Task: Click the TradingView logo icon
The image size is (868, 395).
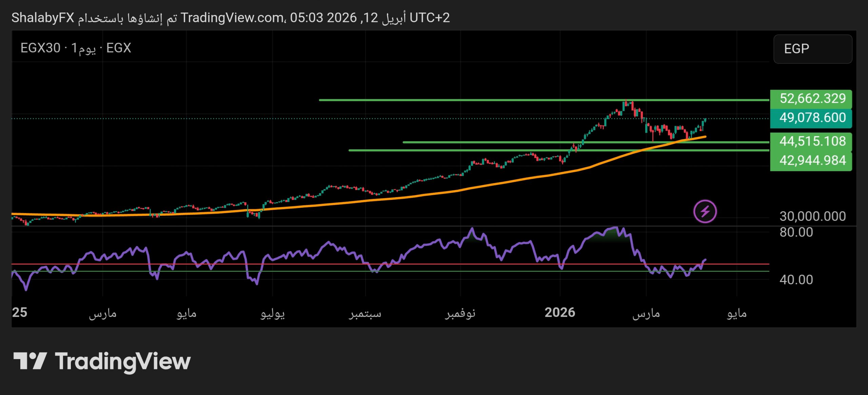Action: (x=30, y=361)
